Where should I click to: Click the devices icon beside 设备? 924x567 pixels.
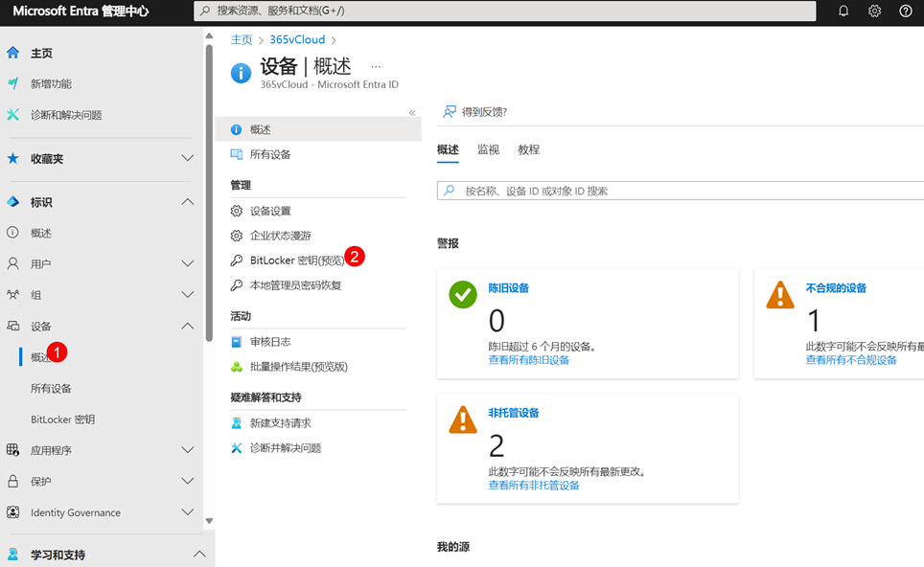coord(12,326)
